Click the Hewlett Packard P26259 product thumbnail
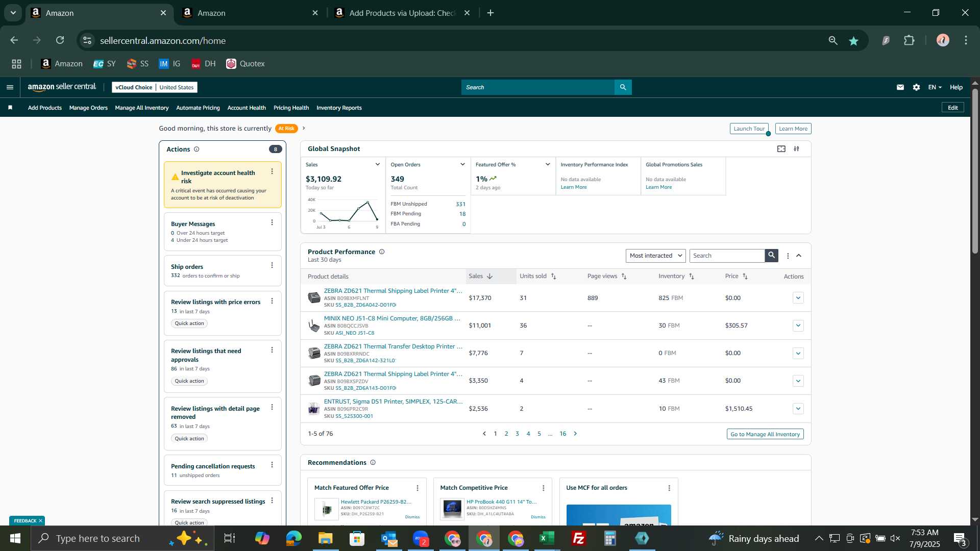 coord(327,509)
